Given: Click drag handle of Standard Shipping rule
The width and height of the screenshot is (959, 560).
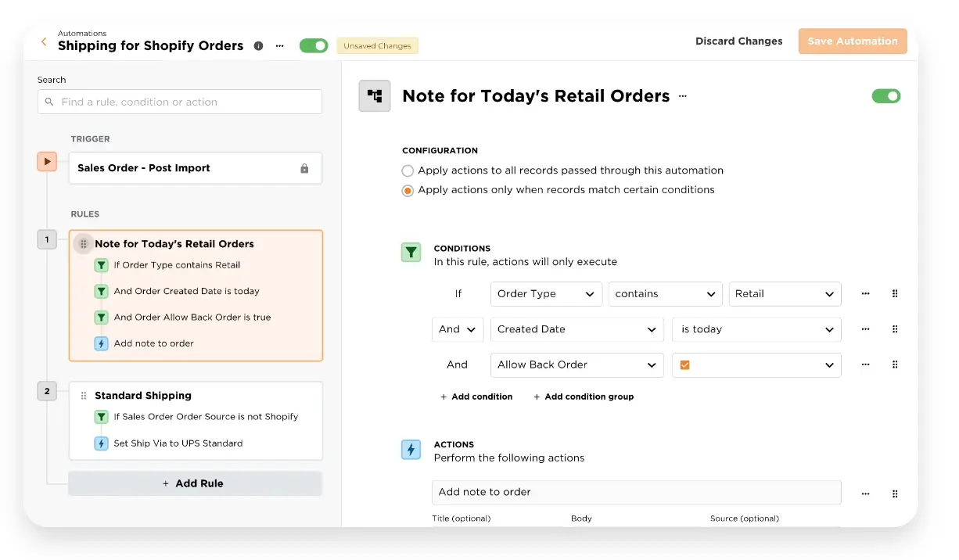Looking at the screenshot, I should pyautogui.click(x=84, y=396).
